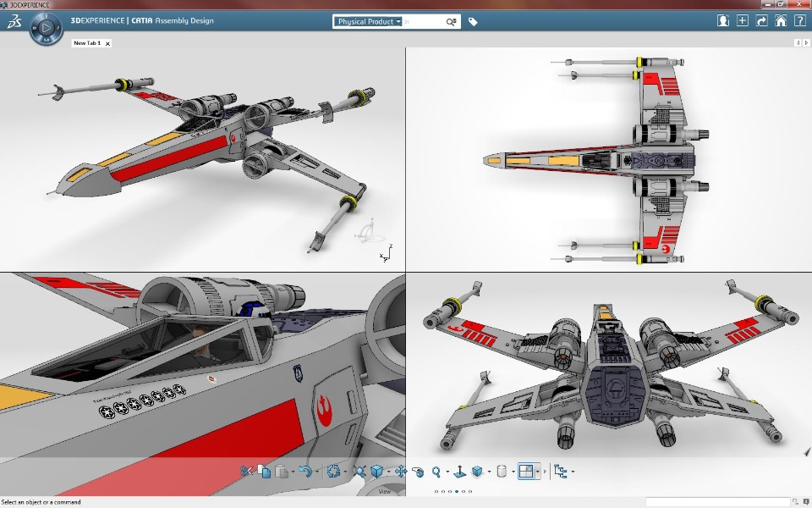Image resolution: width=812 pixels, height=508 pixels.
Task: Open dropdown arrow next to cylinder icon
Action: pyautogui.click(x=513, y=472)
